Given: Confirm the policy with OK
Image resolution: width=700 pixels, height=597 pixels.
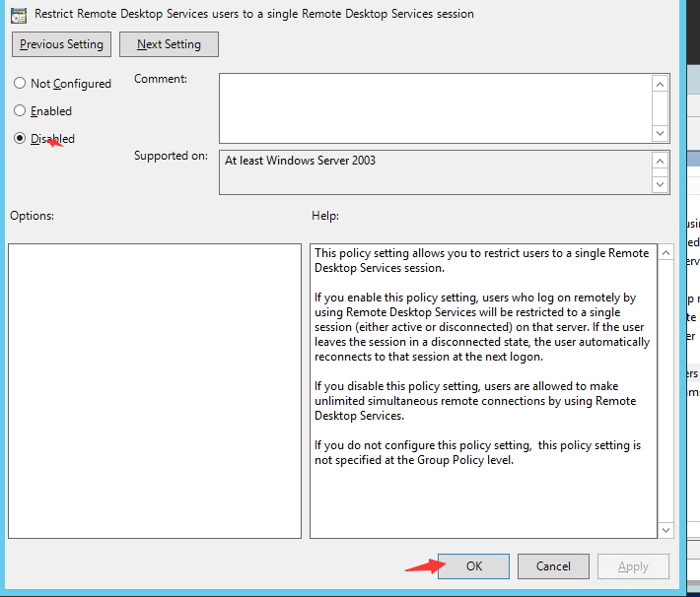Looking at the screenshot, I should pyautogui.click(x=473, y=566).
